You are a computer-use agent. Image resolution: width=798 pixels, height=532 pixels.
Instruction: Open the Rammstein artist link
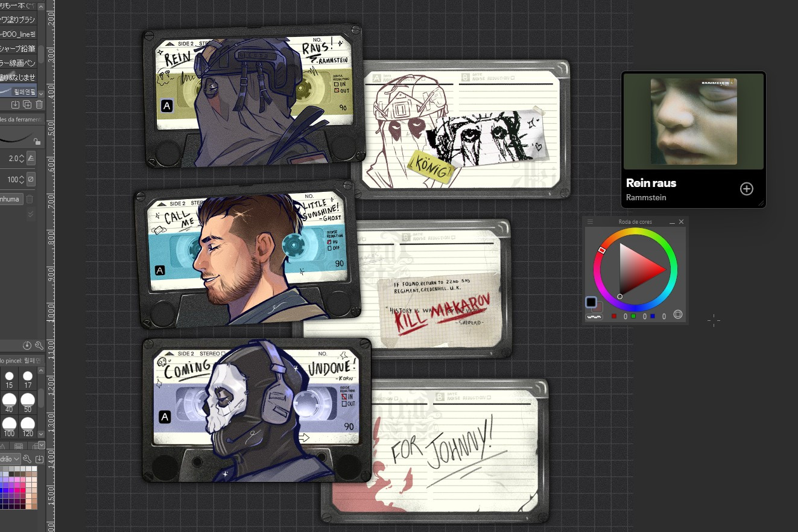pyautogui.click(x=646, y=197)
